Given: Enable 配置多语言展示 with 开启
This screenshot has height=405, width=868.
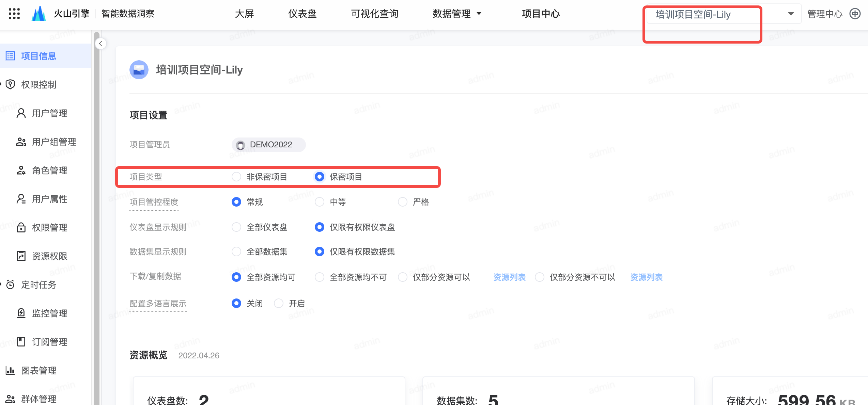Looking at the screenshot, I should (279, 303).
